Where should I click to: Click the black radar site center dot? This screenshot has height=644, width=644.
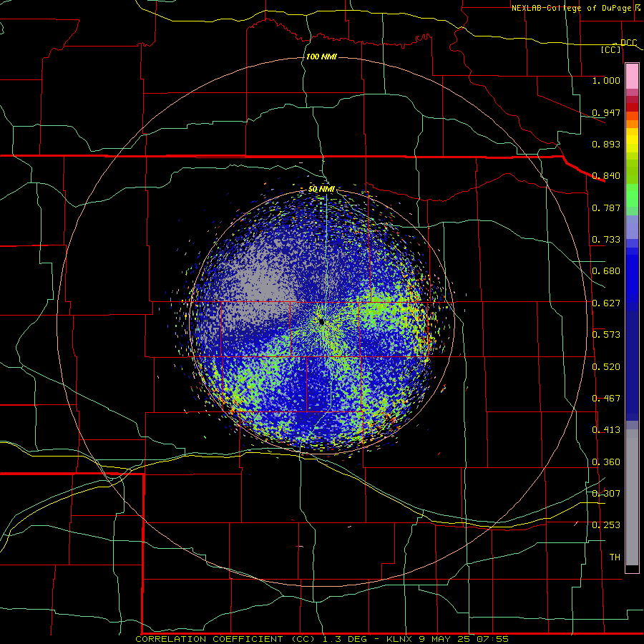click(x=321, y=321)
